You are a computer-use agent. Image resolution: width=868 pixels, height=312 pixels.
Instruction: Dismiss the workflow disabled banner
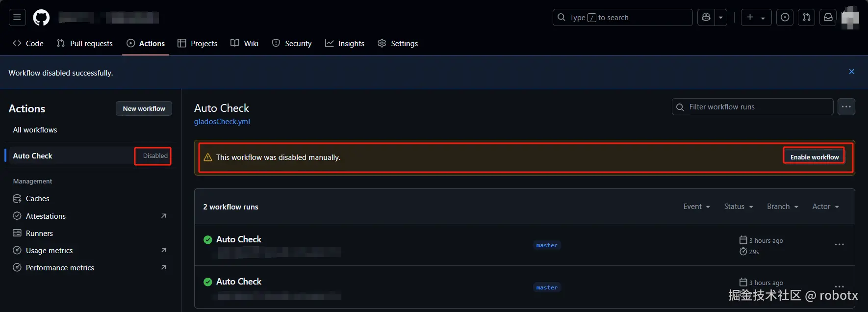[852, 72]
